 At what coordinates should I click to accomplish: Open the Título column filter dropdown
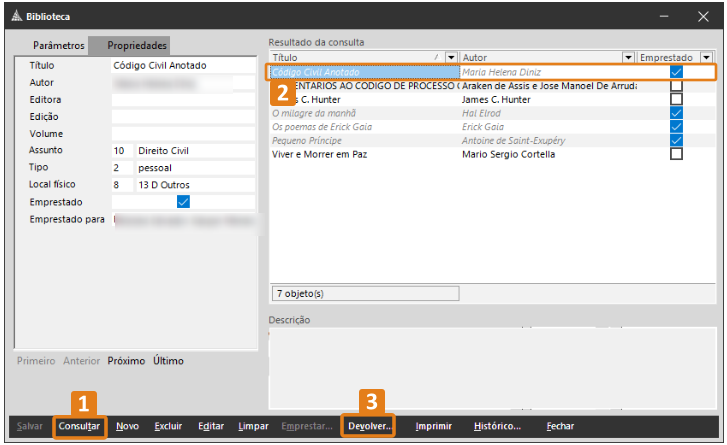click(x=451, y=58)
